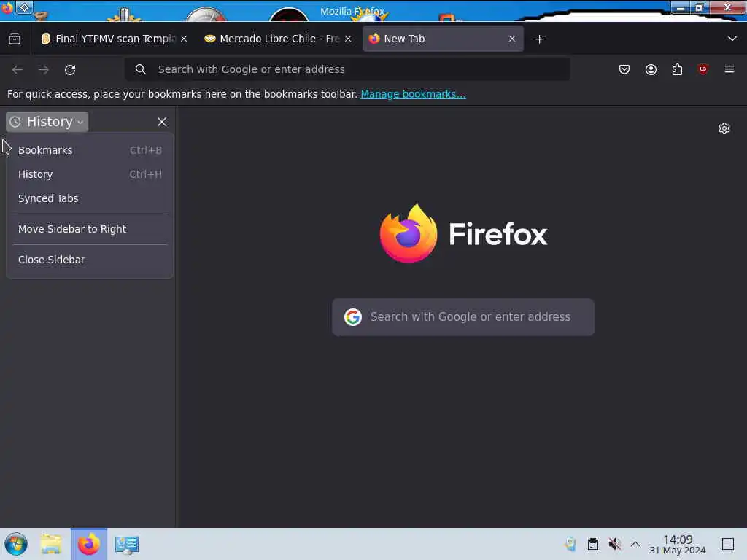The width and height of the screenshot is (747, 560).
Task: Reload the current page
Action: point(70,69)
